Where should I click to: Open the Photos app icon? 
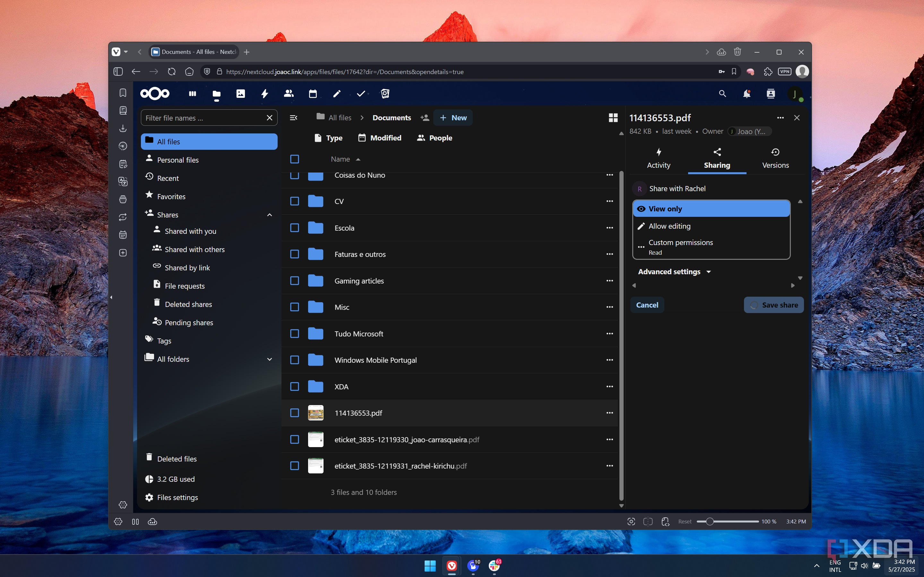(x=240, y=94)
